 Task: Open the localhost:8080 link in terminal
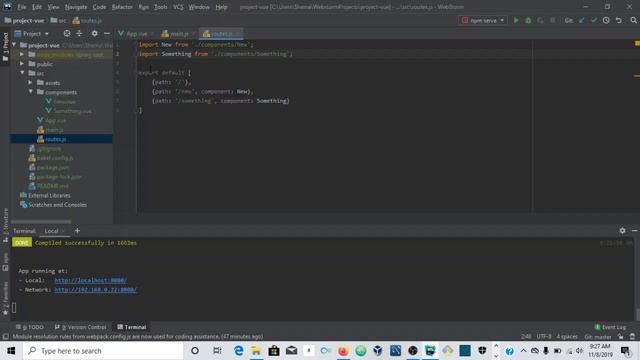[x=91, y=280]
